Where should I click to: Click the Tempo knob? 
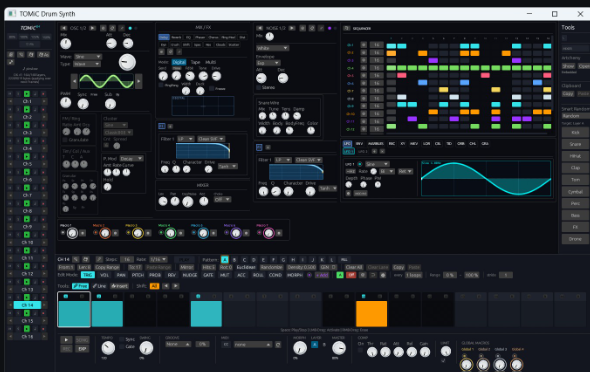pyautogui.click(x=108, y=348)
